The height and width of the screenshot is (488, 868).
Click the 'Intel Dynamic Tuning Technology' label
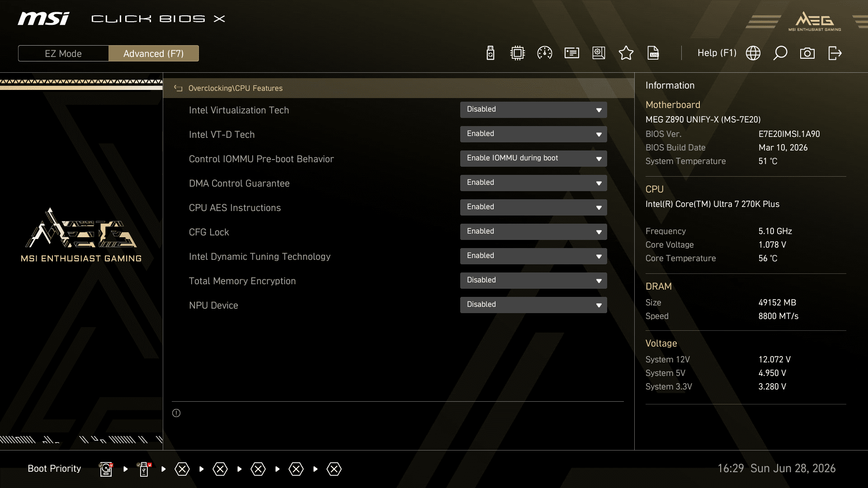[259, 257]
